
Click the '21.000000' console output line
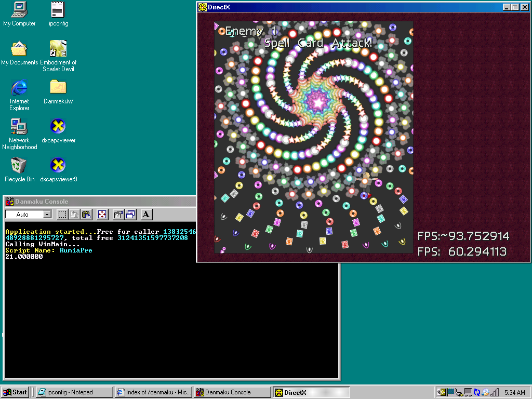(24, 257)
